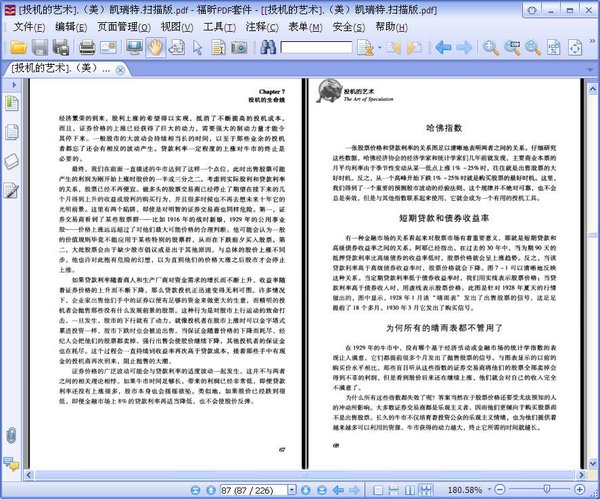Open the 180.58% zoom level dropdown
Image resolution: width=600 pixels, height=499 pixels.
point(489,489)
